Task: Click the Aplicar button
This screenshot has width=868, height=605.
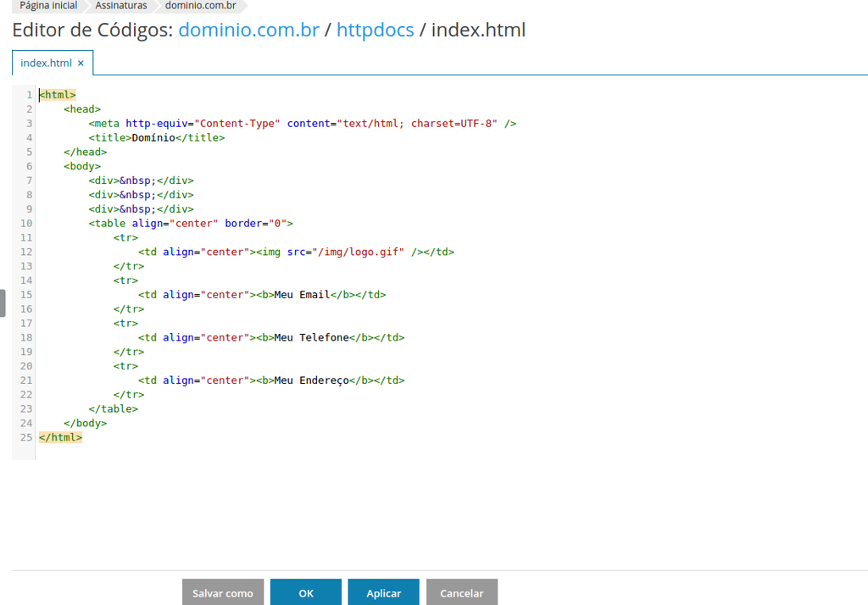Action: coord(383,593)
